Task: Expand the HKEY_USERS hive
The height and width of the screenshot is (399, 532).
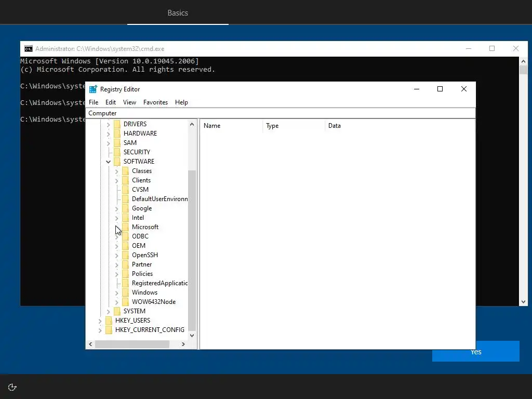Action: coord(100,321)
